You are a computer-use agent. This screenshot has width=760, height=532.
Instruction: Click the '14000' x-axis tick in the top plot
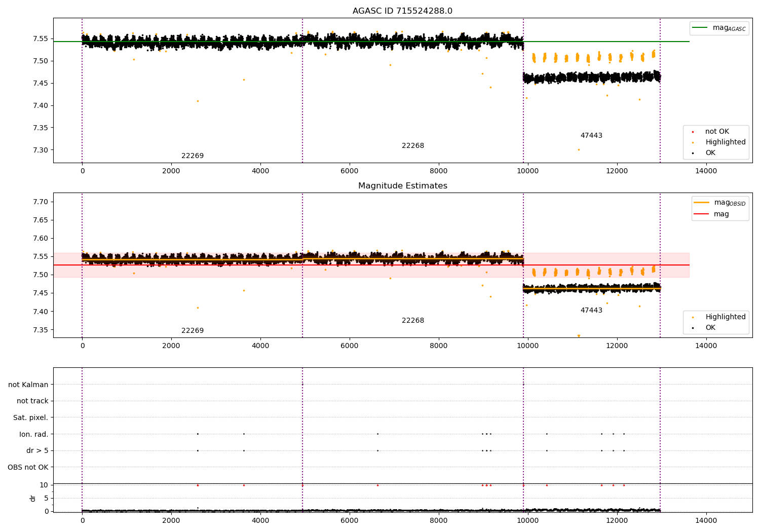706,171
